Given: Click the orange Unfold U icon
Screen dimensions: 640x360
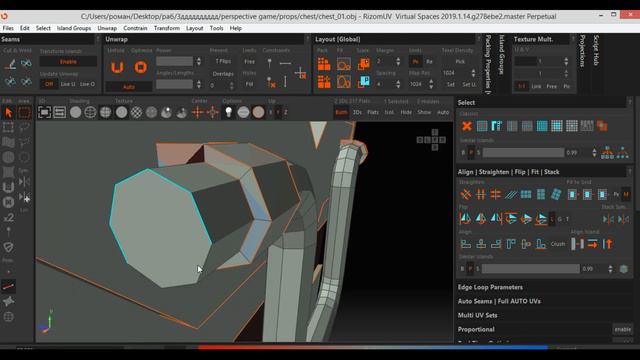Looking at the screenshot, I should [117, 67].
